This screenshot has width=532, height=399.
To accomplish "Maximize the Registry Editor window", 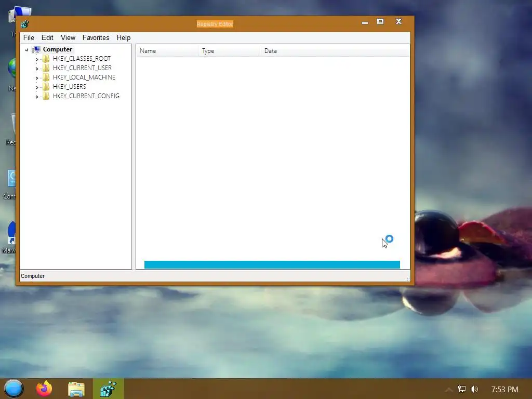I will click(x=380, y=22).
